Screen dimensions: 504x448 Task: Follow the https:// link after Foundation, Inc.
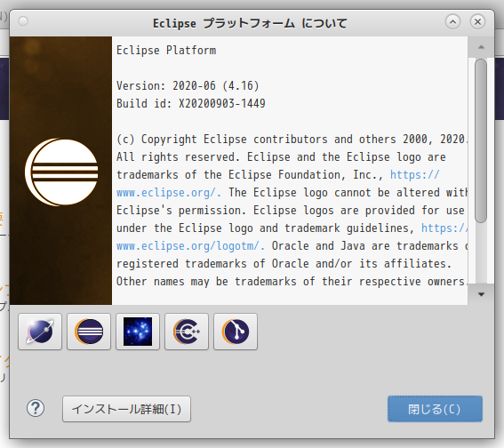(x=414, y=175)
